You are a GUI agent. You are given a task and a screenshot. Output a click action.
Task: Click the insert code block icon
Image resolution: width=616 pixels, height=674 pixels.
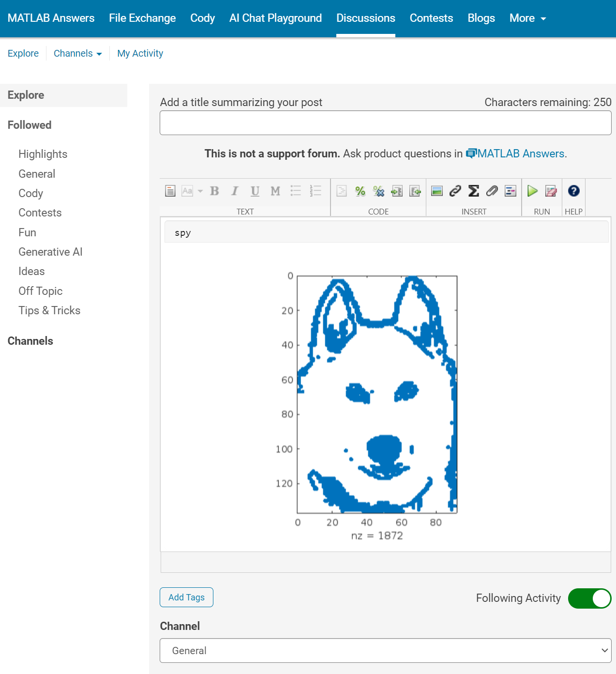(x=342, y=191)
